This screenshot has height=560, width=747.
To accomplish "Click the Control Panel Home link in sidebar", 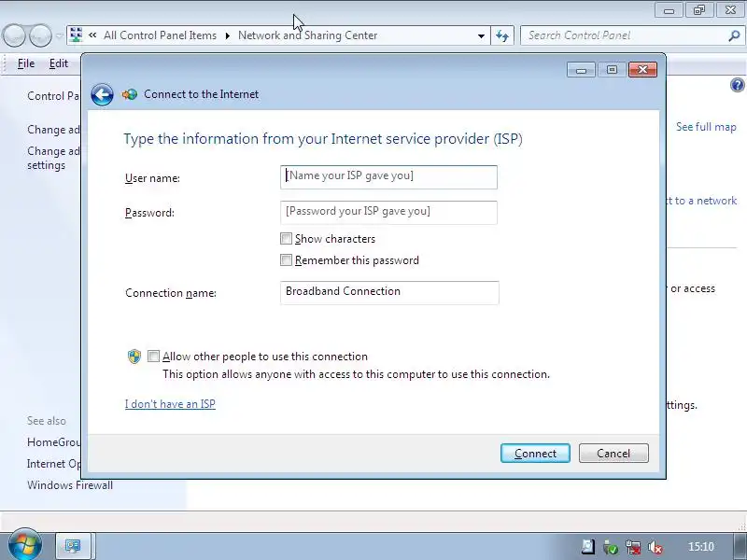I will pos(53,96).
